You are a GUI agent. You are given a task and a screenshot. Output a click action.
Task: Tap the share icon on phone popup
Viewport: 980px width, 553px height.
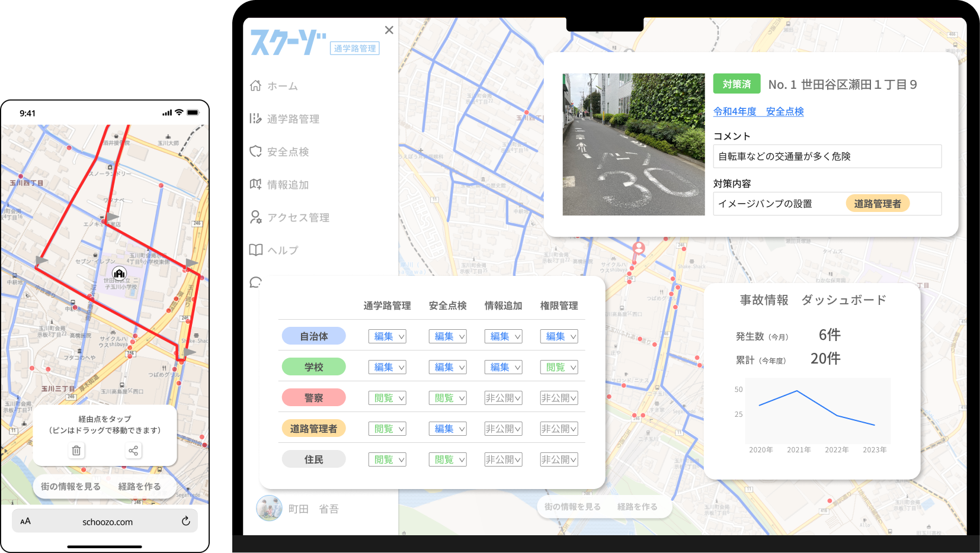(133, 451)
